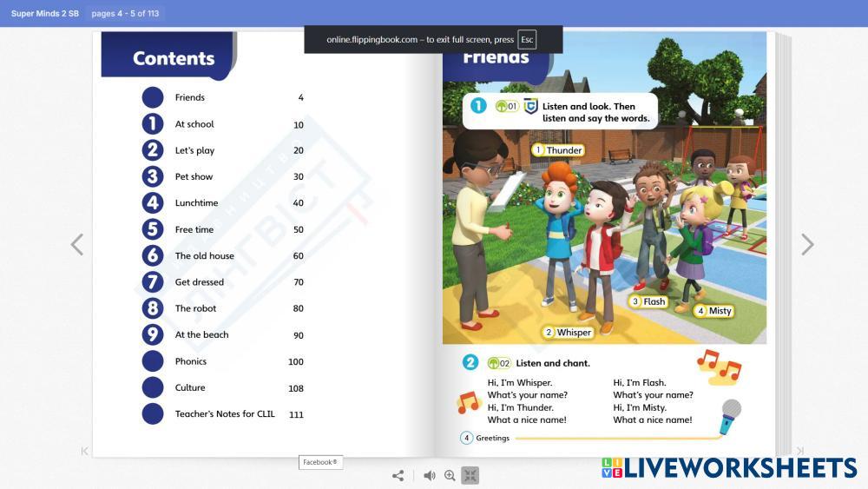Go to the previous page arrow

point(77,244)
